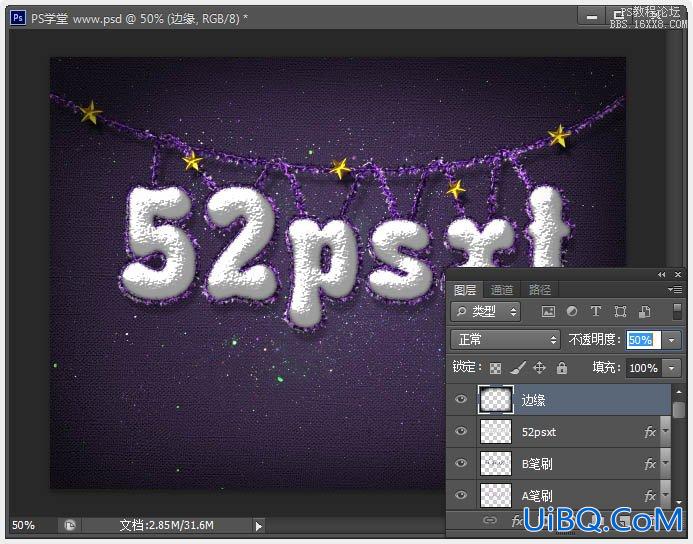Open the 正常 blend mode dropdown
This screenshot has width=693, height=544.
coord(505,340)
